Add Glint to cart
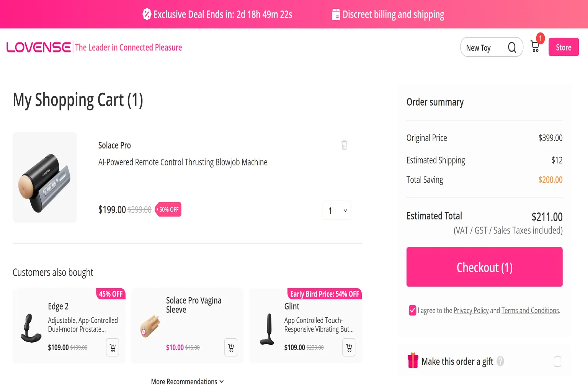Viewport: 588px width, 392px height. (349, 348)
